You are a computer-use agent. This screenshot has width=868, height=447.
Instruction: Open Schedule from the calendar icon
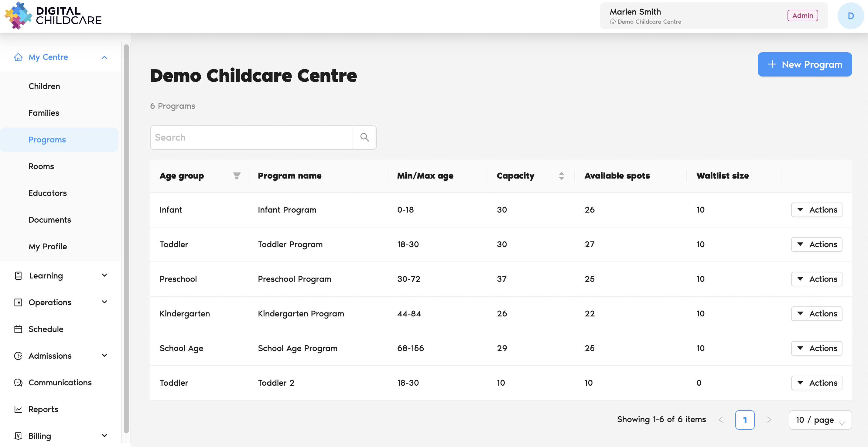[x=18, y=329]
